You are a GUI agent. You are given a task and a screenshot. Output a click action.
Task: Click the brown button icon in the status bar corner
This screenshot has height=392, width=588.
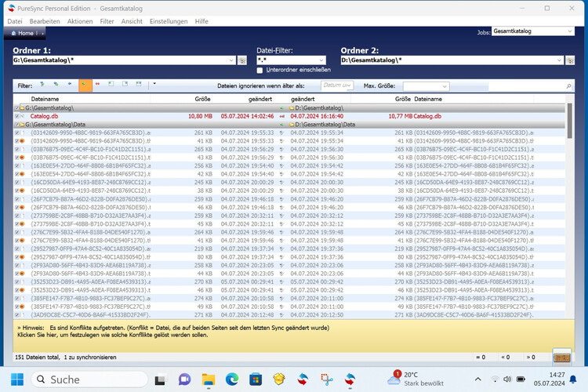562,358
